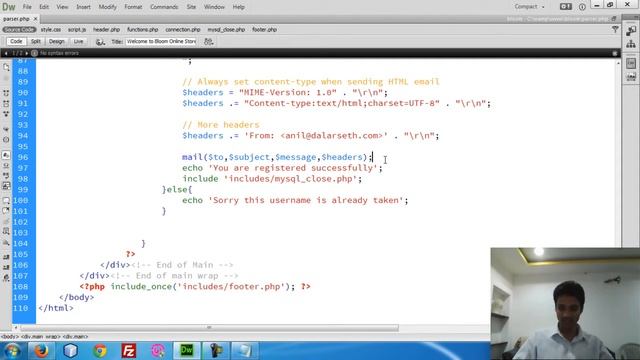
Task: Open functions.php related file
Action: [142, 29]
